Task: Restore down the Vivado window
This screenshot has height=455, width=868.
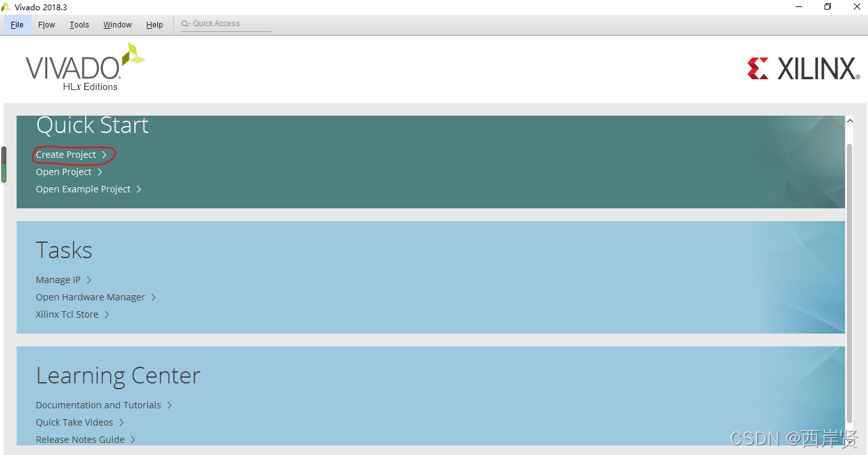Action: 828,7
